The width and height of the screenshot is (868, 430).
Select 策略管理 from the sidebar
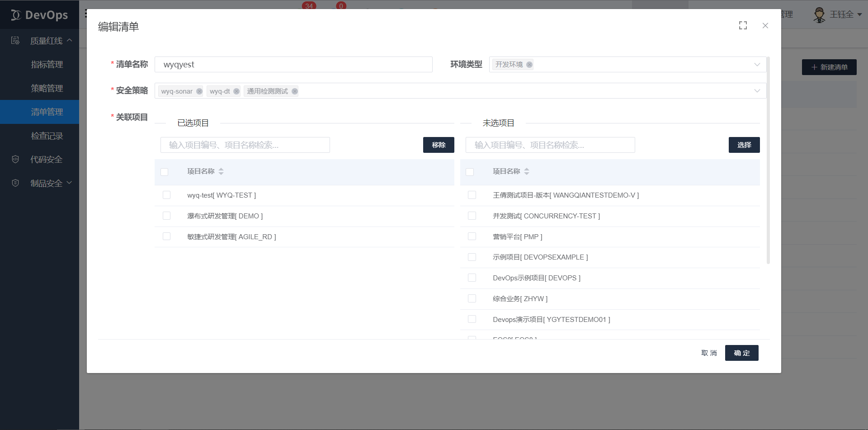pos(47,88)
